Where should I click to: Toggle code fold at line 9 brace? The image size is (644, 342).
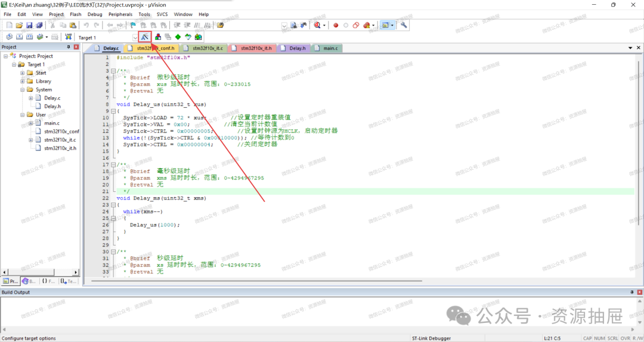[113, 111]
